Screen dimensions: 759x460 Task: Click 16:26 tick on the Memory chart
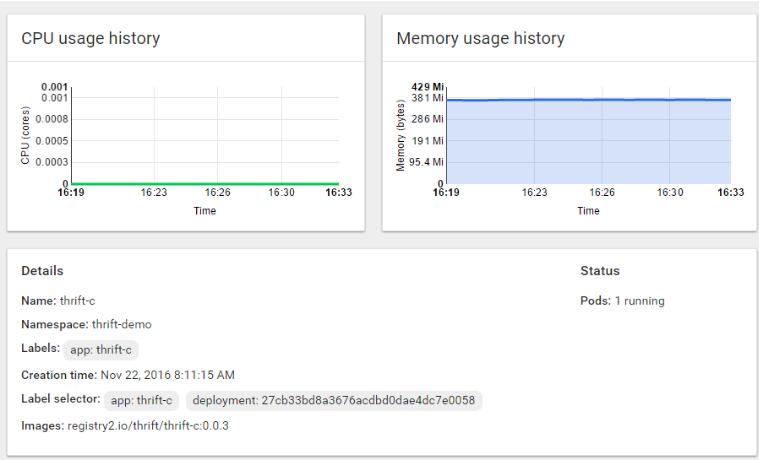[601, 194]
